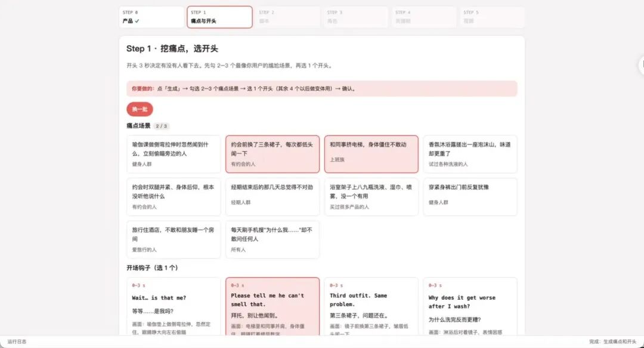The width and height of the screenshot is (644, 348).
Task: Choose the 'Third outfit. Same problem.' hook
Action: click(371, 306)
